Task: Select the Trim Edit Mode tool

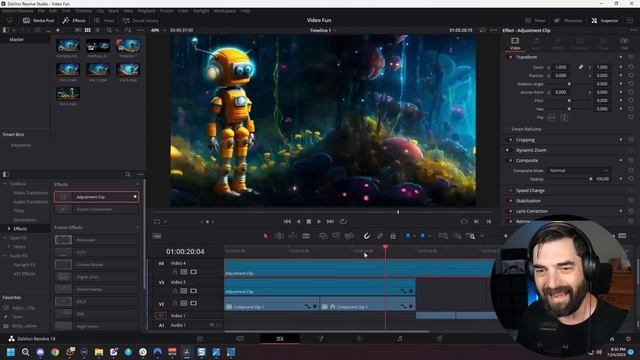Action: [279, 236]
